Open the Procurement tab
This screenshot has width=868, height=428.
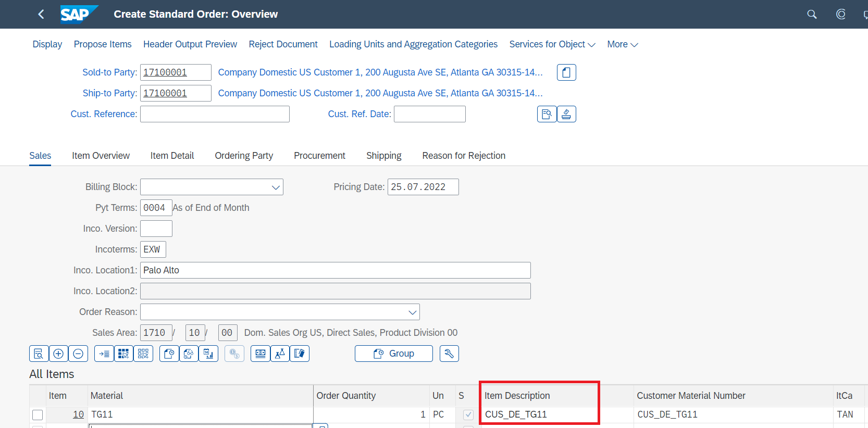319,156
